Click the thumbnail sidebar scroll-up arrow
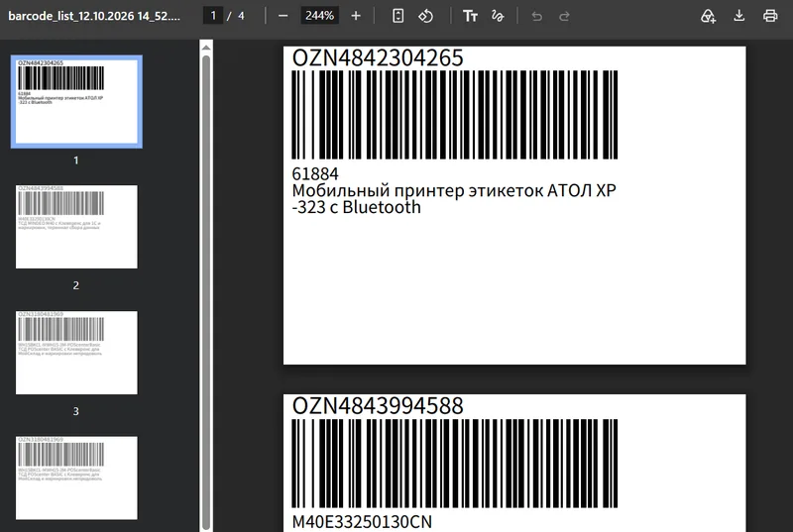 [206, 48]
